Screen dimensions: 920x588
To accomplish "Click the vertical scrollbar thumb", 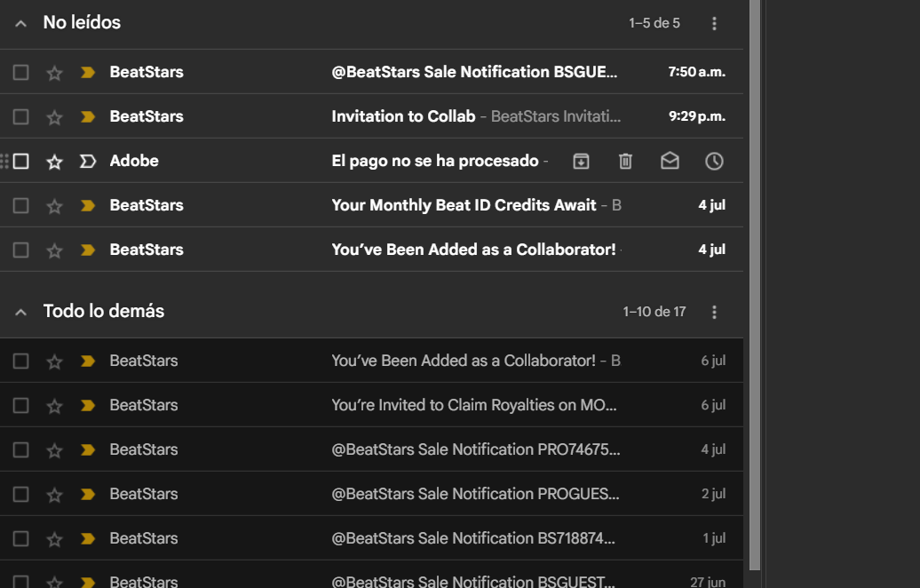I will (x=755, y=284).
